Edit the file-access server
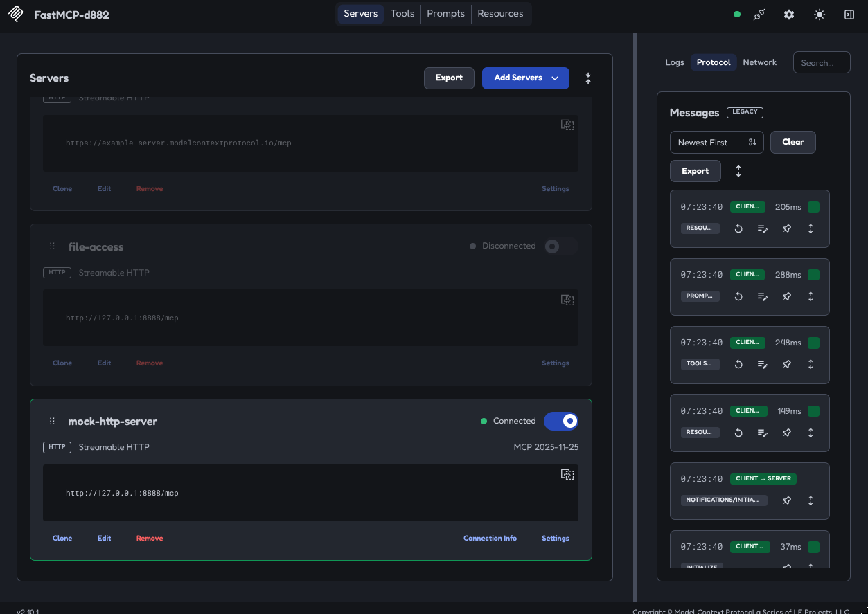 click(x=104, y=363)
